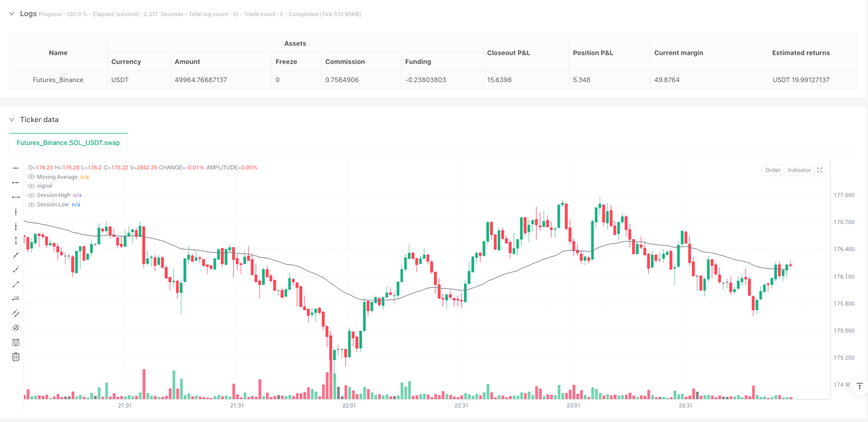Image resolution: width=868 pixels, height=422 pixels.
Task: Collapse the Logs section
Action: (11, 14)
